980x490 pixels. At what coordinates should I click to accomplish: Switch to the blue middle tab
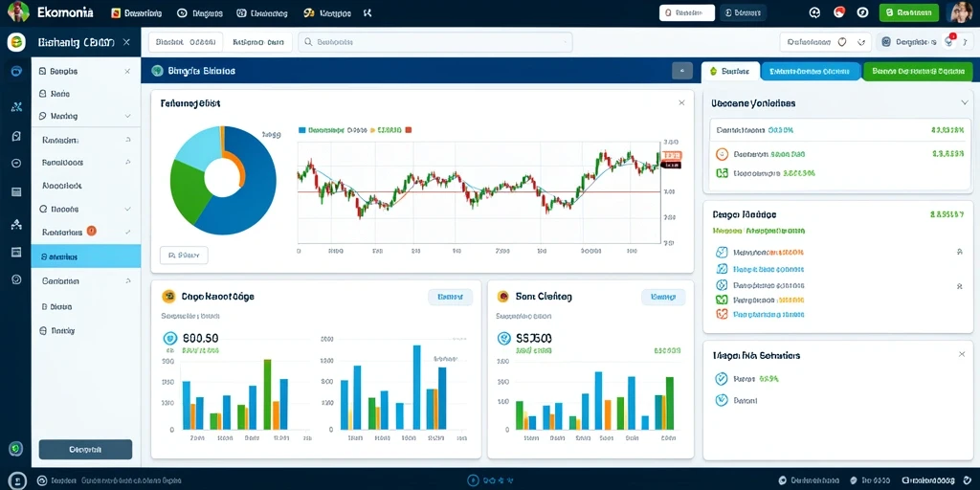tap(811, 71)
